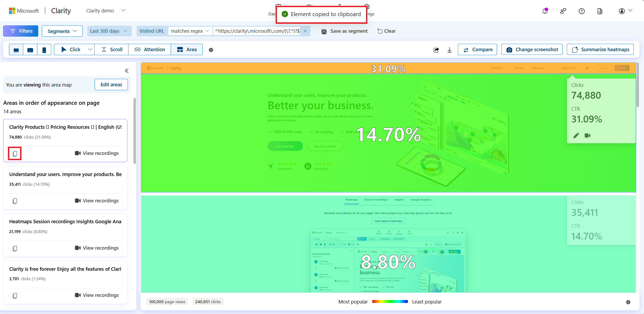Copy the Clarity Products Pricing area element
The image size is (644, 314).
pyautogui.click(x=15, y=154)
